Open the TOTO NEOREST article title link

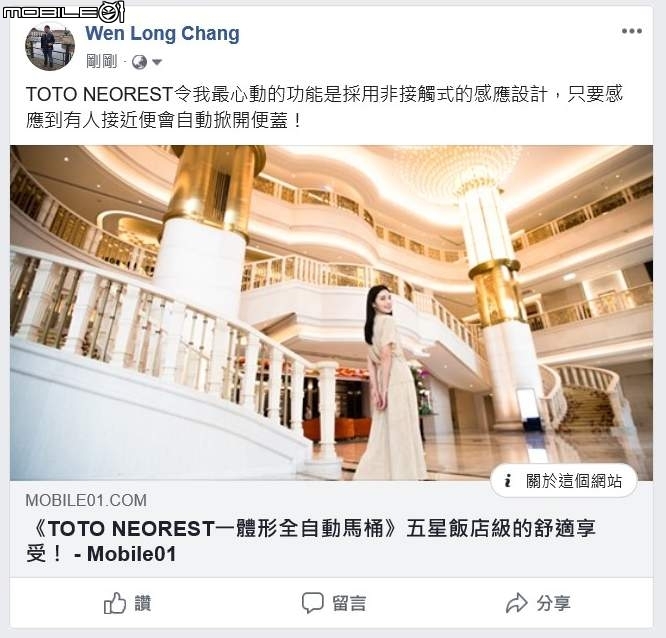pos(311,541)
